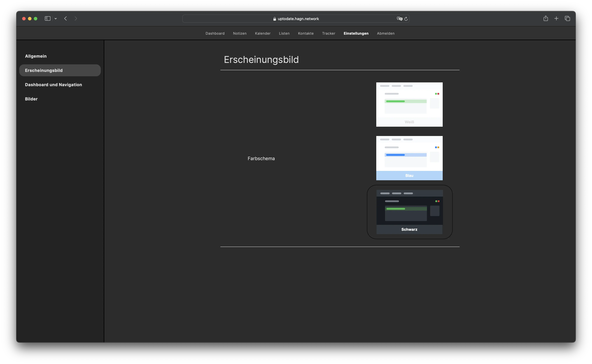Open Dashboard und Navigation settings
The height and width of the screenshot is (364, 592).
[53, 85]
